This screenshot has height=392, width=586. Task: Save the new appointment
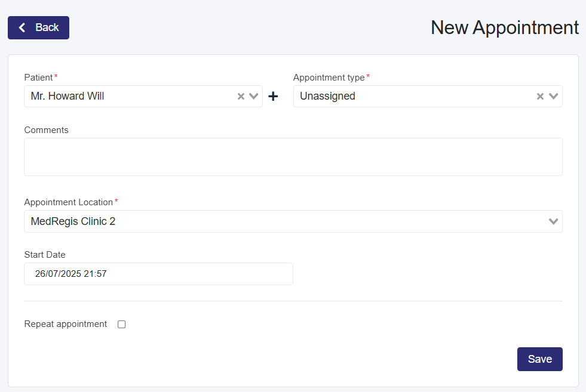click(539, 359)
